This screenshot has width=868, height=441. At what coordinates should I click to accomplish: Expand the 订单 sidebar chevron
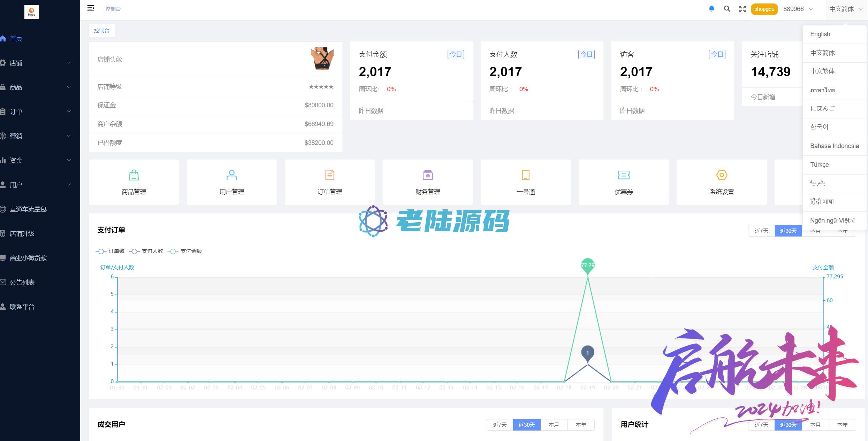pyautogui.click(x=69, y=111)
